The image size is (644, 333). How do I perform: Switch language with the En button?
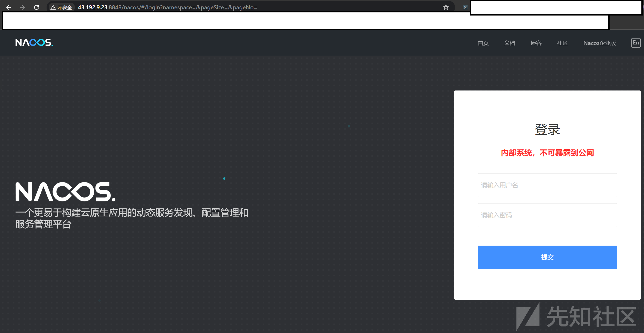636,43
